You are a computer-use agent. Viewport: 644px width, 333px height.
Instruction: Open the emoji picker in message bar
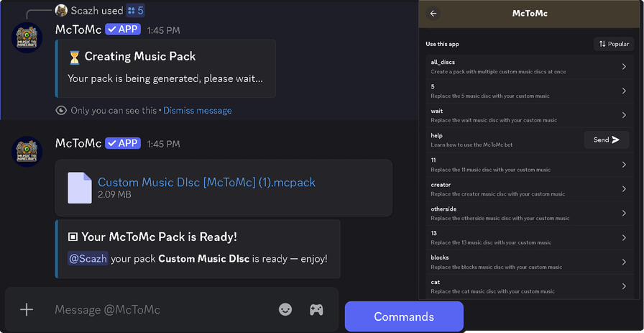coord(285,309)
